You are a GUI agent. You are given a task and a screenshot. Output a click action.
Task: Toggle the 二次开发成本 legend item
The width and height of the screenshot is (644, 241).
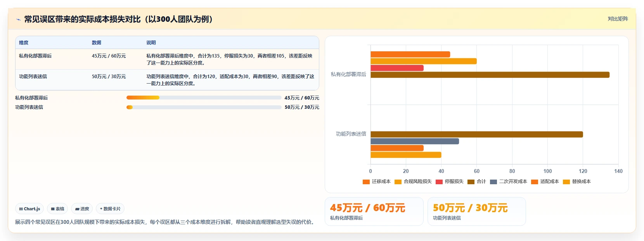509,182
